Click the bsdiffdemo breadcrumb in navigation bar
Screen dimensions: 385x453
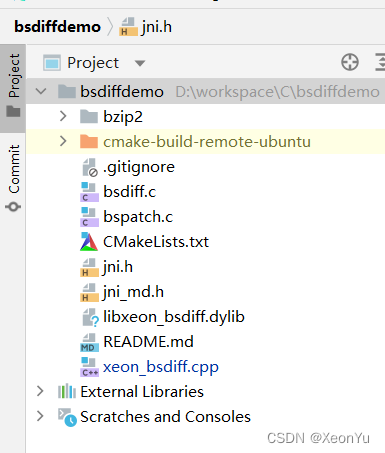(x=57, y=27)
